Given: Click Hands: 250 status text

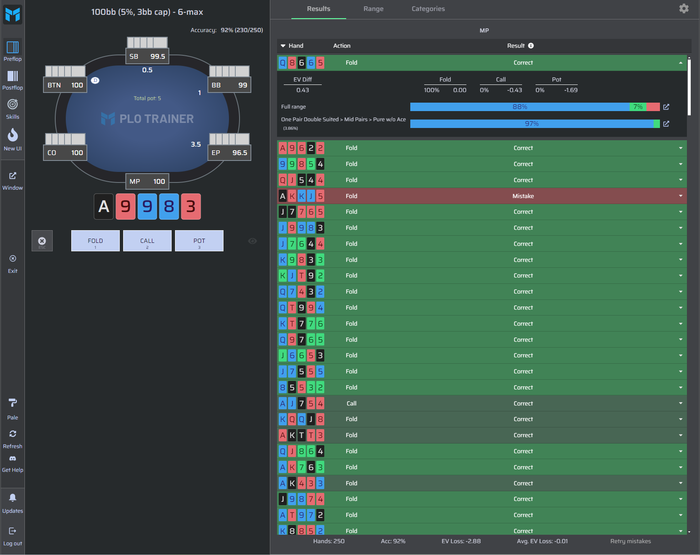Looking at the screenshot, I should [329, 541].
